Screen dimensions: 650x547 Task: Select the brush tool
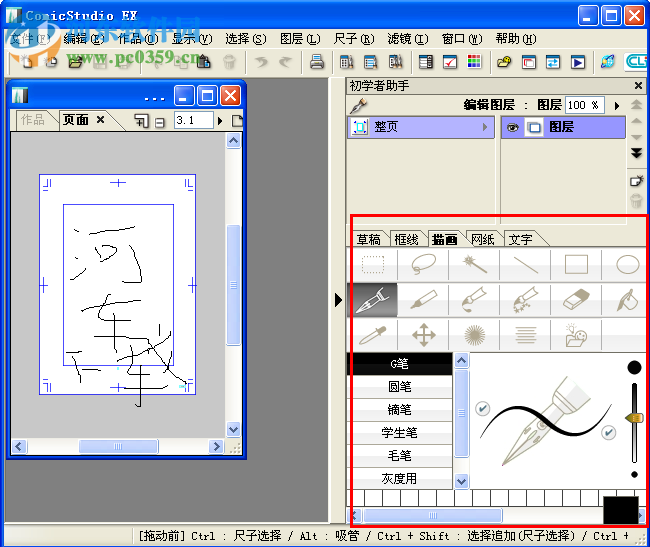tap(474, 300)
